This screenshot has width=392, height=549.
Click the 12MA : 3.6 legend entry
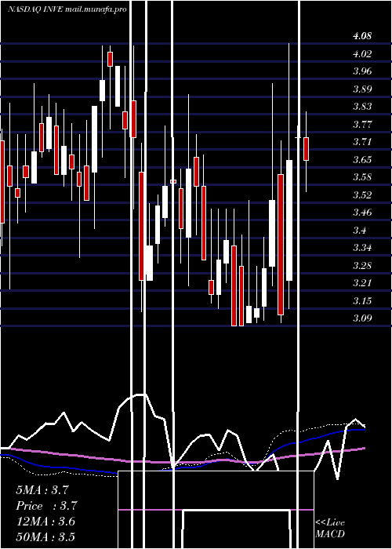point(45,522)
